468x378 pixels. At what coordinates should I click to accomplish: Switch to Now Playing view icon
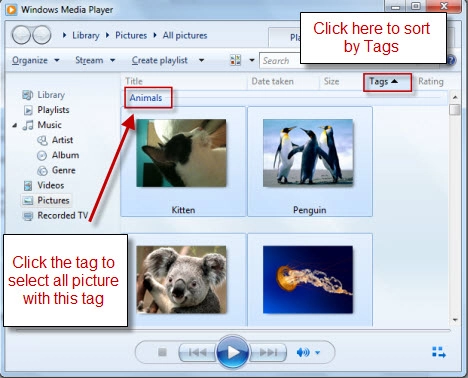click(439, 352)
